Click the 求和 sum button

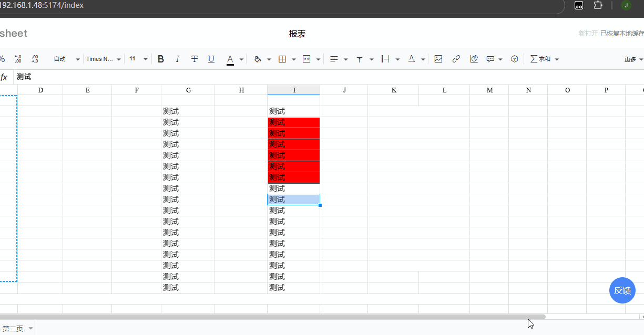540,59
